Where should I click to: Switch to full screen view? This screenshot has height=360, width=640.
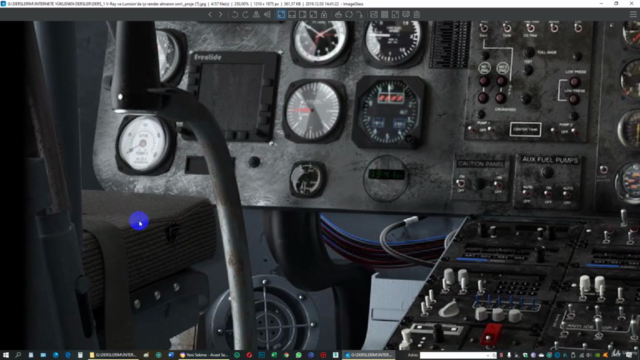pyautogui.click(x=395, y=15)
